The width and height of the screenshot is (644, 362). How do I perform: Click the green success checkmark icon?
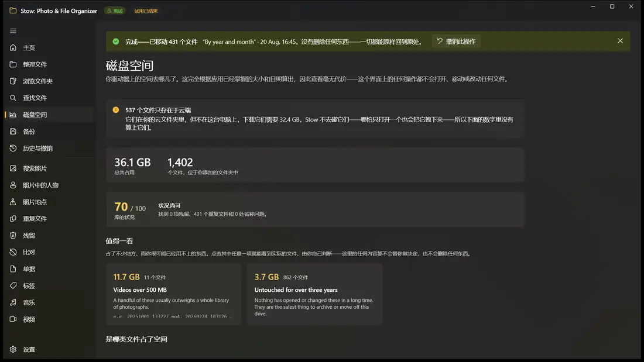116,42
